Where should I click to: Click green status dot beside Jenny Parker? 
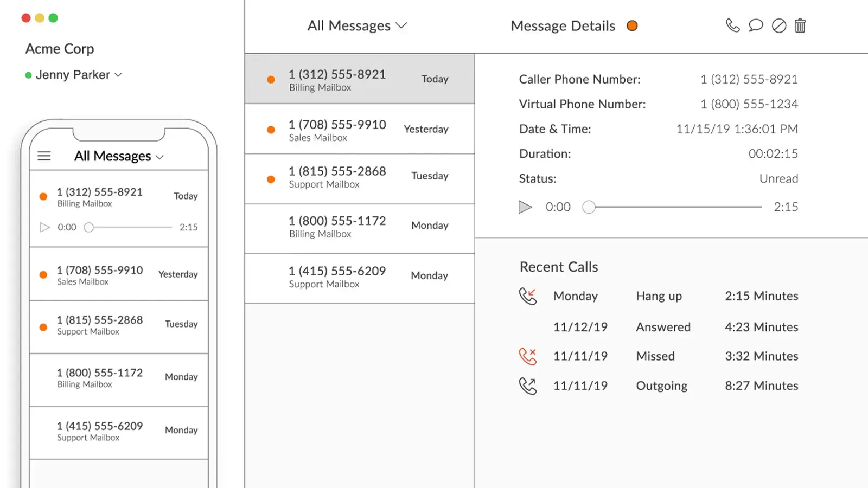point(28,75)
